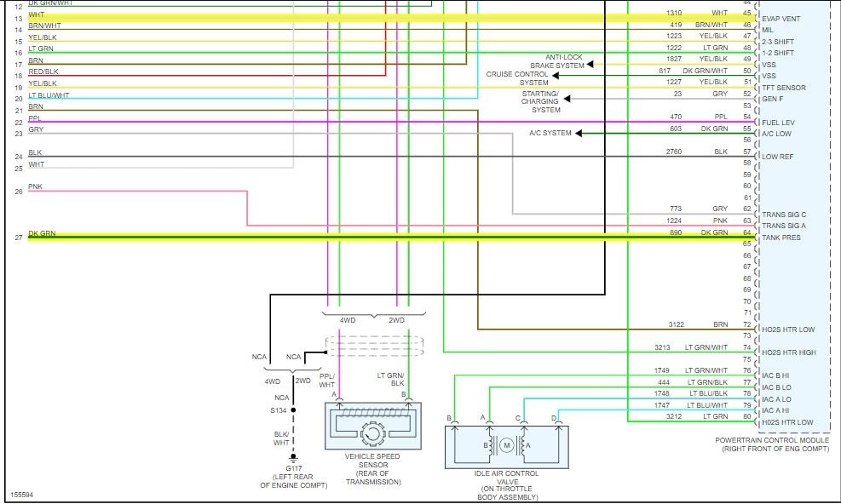
Task: Click the highlighted DK GRN wire on line 27
Action: point(392,237)
